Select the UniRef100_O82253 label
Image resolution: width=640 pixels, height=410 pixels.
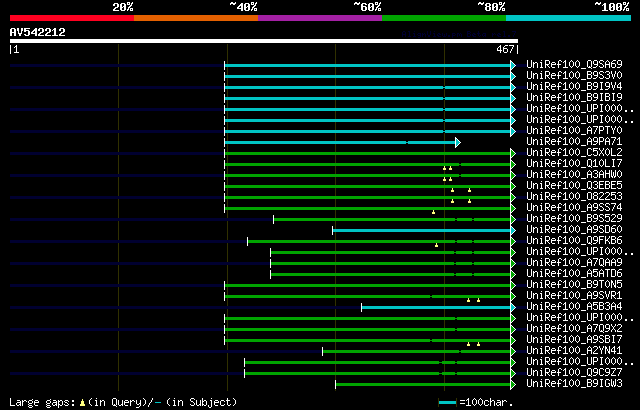point(574,197)
